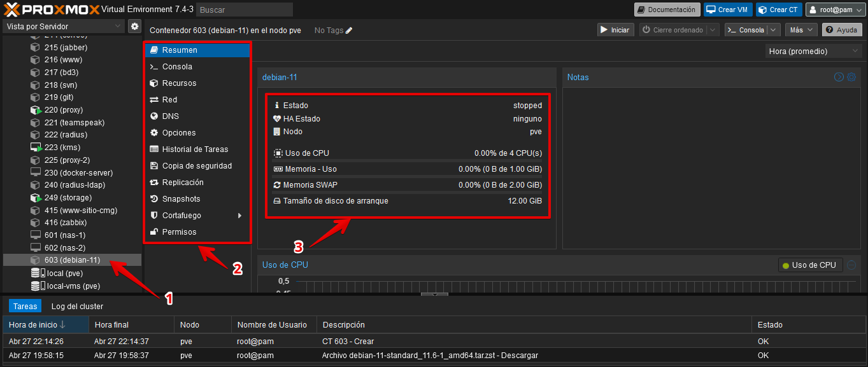Click the Buscar search field
This screenshot has width=868, height=367.
coord(245,10)
